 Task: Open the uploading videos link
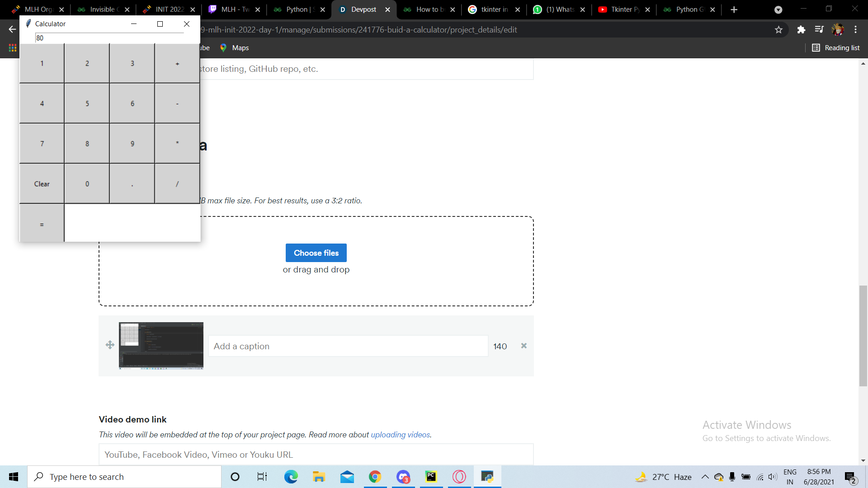(400, 435)
